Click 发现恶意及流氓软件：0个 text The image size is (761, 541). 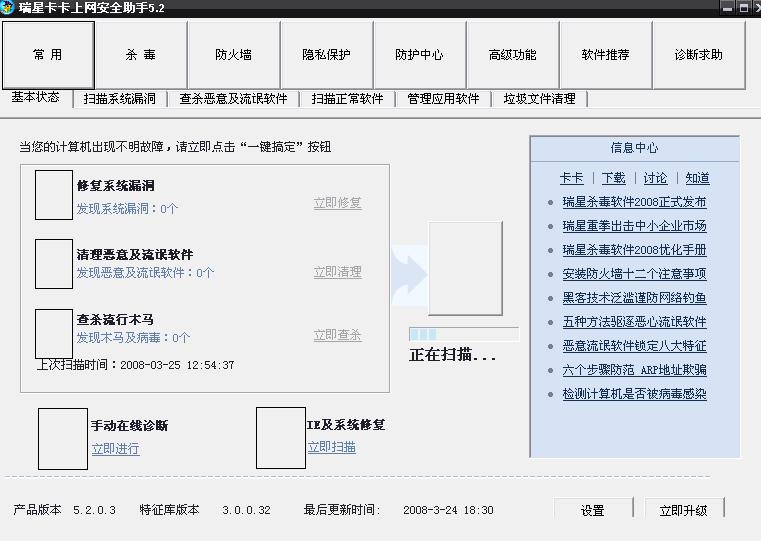tap(145, 273)
